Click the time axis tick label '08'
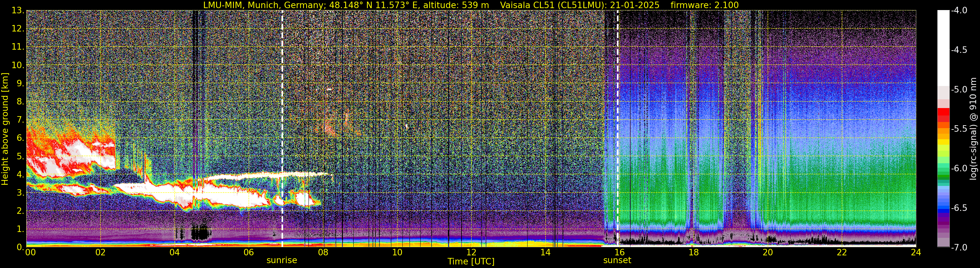 [x=323, y=253]
